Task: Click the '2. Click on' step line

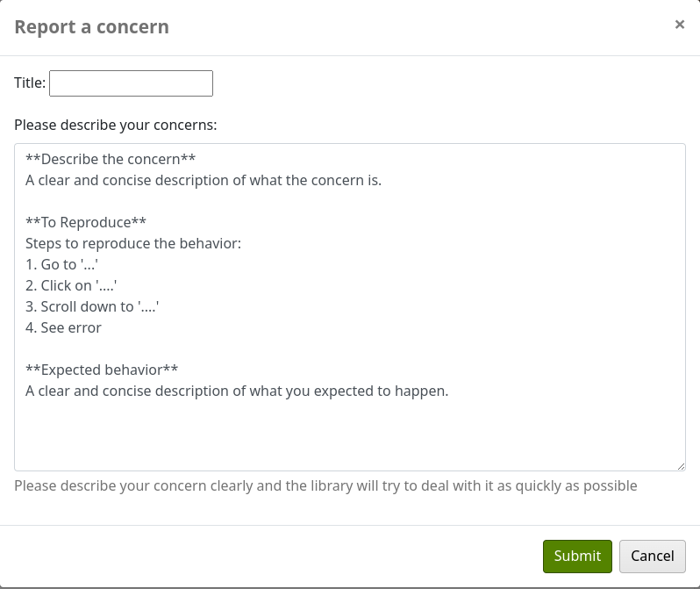Action: [71, 285]
